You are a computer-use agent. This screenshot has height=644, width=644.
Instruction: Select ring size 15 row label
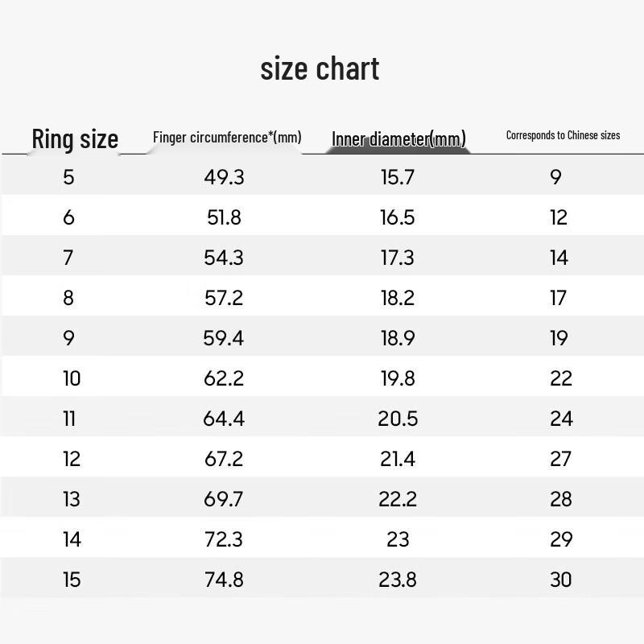coord(72,580)
